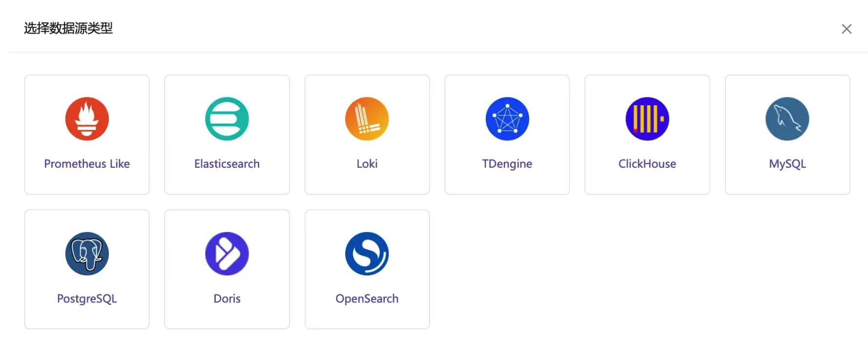Select the Elasticsearch logo icon
This screenshot has width=868, height=352.
coord(227,119)
